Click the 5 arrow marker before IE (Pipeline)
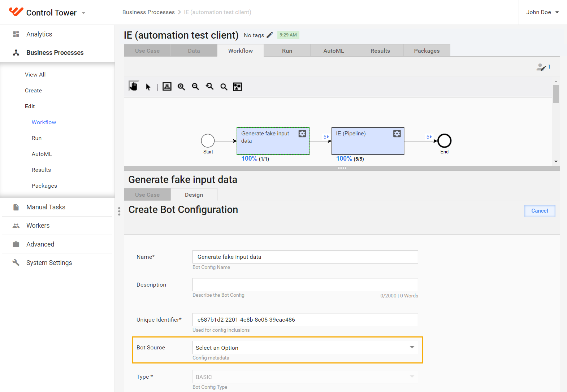The image size is (567, 392). tap(326, 137)
